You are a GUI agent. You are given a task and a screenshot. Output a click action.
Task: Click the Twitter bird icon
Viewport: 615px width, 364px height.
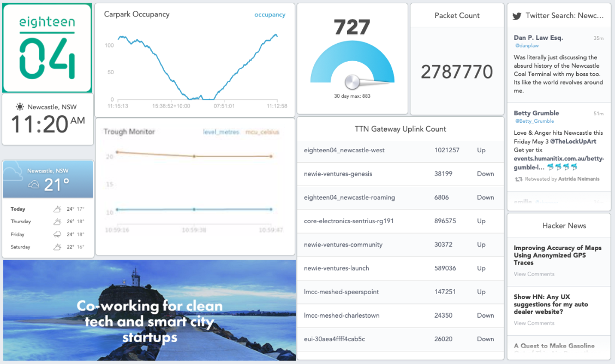517,16
